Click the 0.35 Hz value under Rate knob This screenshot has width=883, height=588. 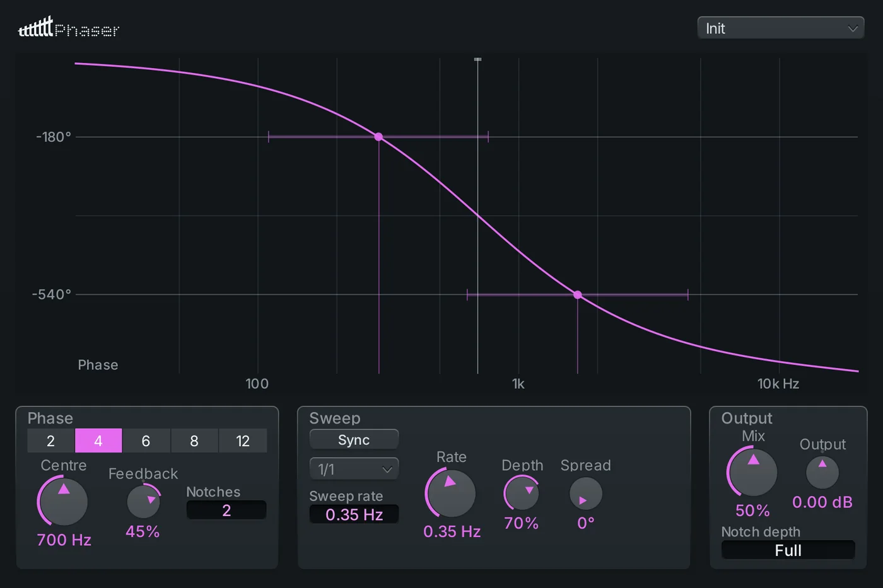click(x=452, y=532)
